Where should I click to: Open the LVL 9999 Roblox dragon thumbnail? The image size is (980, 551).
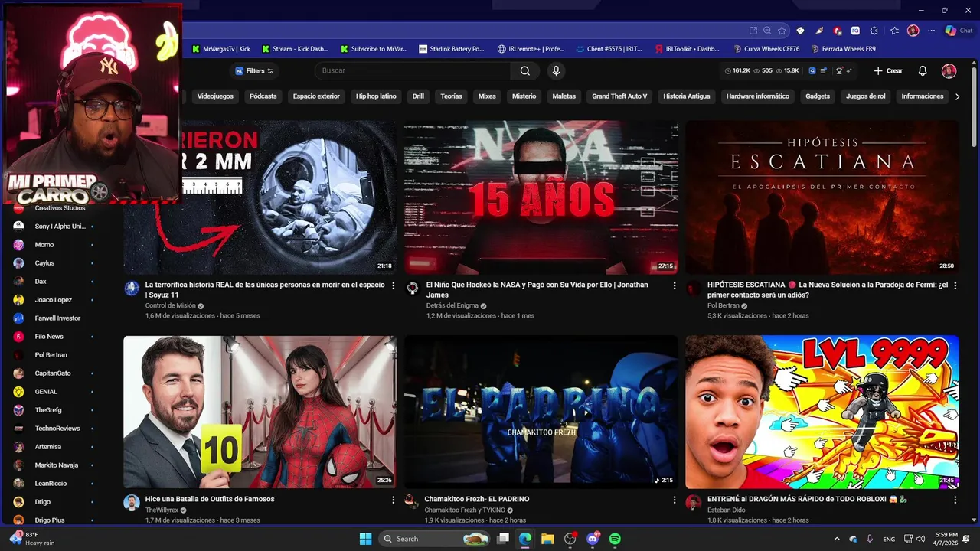click(x=822, y=412)
